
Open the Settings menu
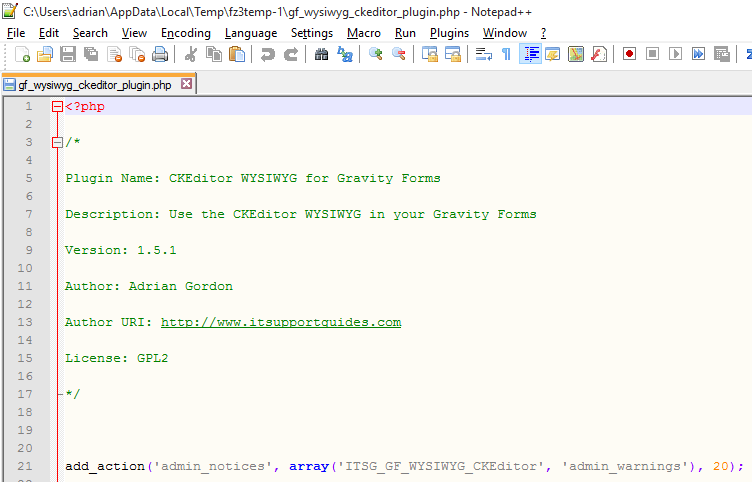click(x=312, y=33)
